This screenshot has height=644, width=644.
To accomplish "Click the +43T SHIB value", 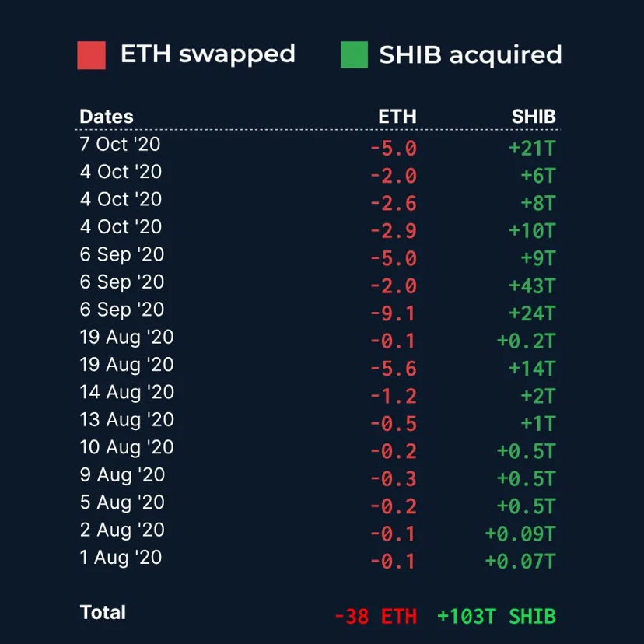I will click(532, 285).
